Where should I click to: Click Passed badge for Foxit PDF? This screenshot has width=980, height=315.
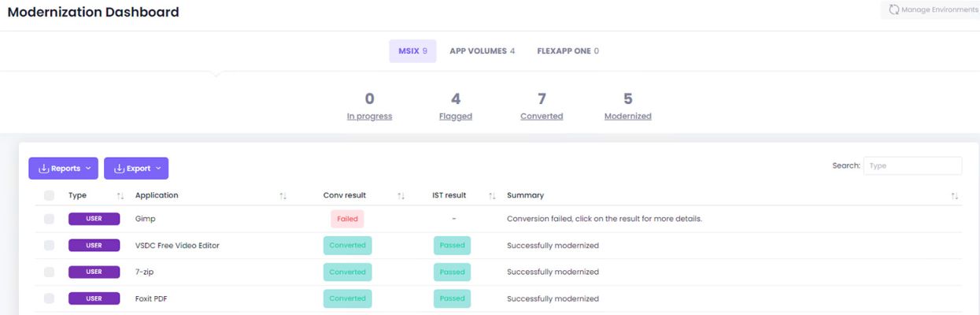pyautogui.click(x=452, y=298)
